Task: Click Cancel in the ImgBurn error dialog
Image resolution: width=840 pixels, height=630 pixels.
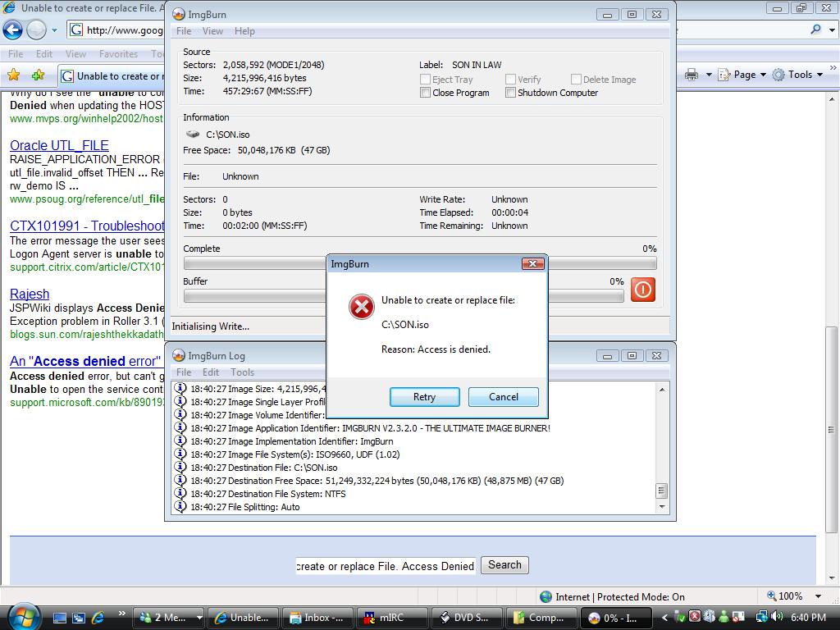Action: 504,397
